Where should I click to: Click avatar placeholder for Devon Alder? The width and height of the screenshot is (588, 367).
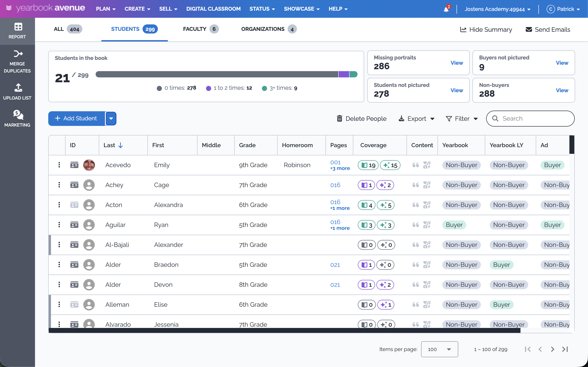tap(89, 284)
